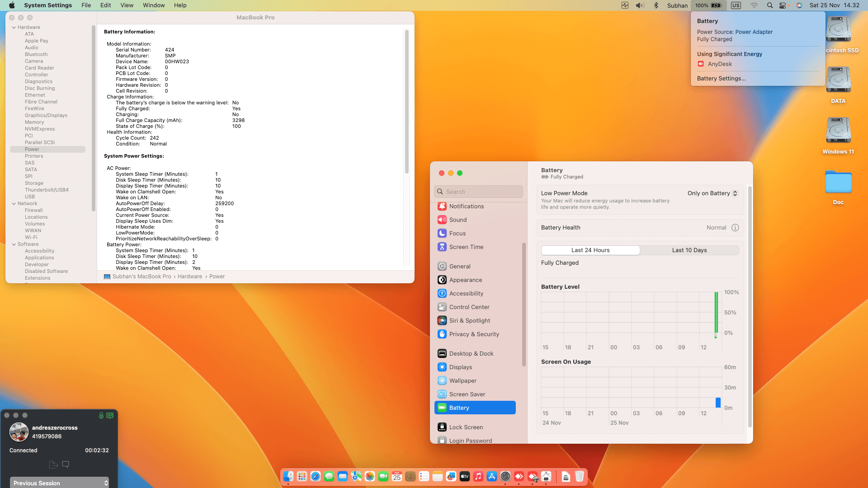Viewport: 868px width, 488px height.
Task: Open the View menu
Action: (127, 5)
